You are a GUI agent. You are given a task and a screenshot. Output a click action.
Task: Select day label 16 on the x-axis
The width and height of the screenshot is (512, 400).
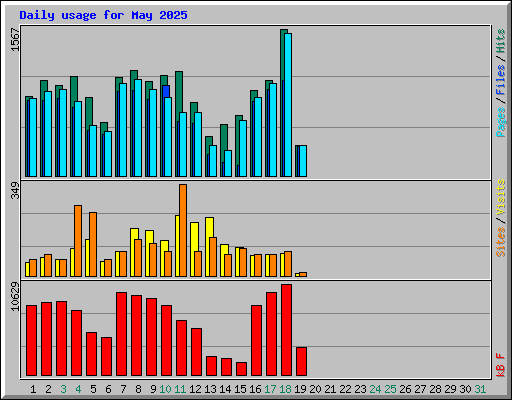pos(255,389)
